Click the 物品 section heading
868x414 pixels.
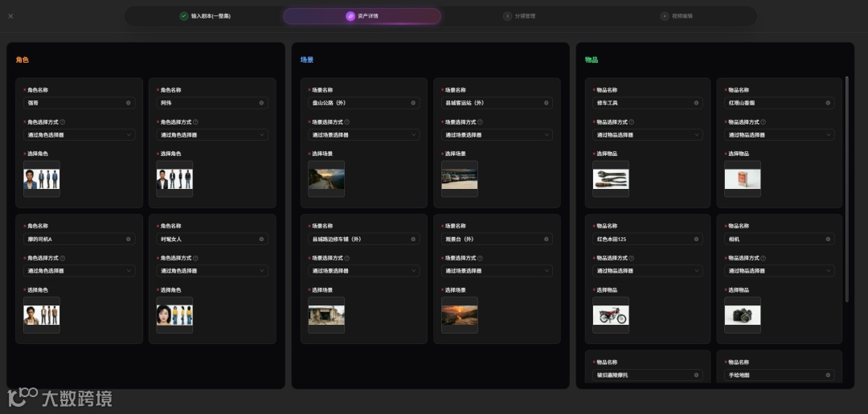click(592, 59)
